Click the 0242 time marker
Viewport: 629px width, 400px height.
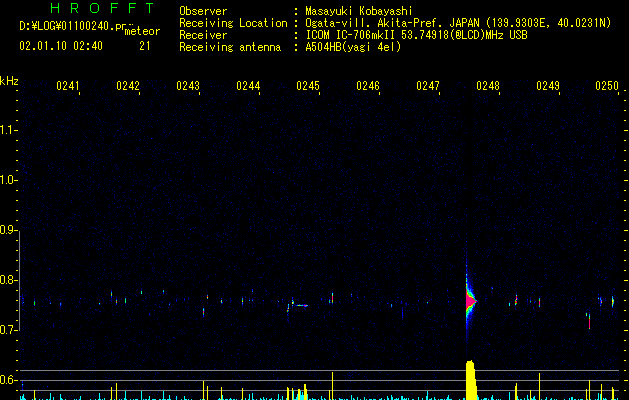(x=128, y=86)
